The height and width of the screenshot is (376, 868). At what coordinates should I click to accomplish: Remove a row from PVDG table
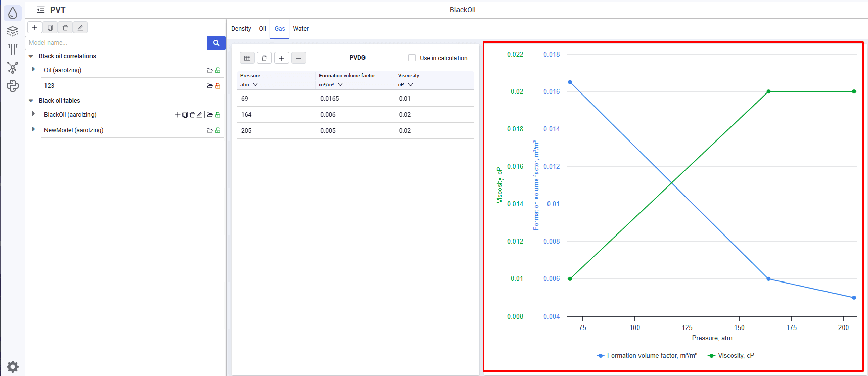[299, 58]
